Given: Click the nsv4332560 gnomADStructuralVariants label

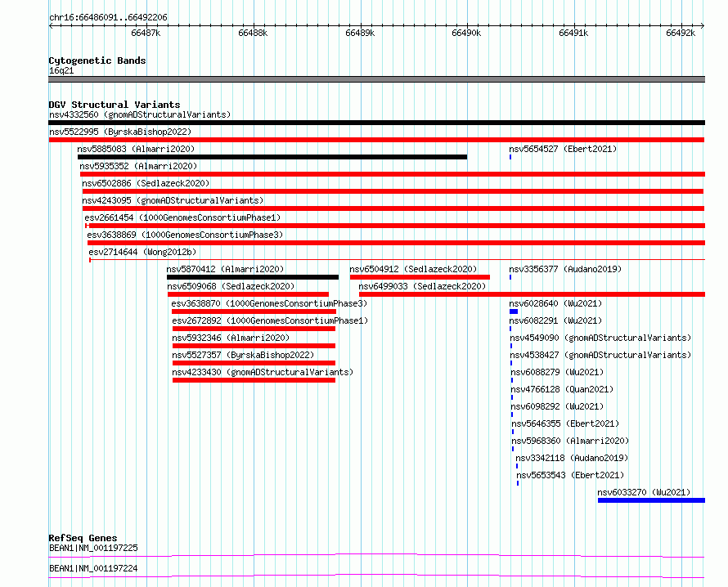Looking at the screenshot, I should pos(140,114).
